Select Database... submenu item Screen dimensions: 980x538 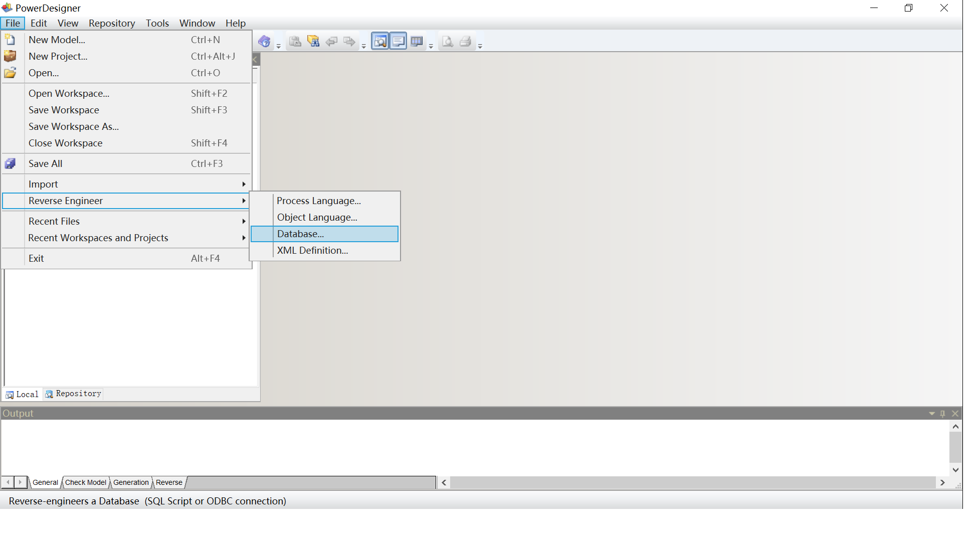pyautogui.click(x=325, y=234)
